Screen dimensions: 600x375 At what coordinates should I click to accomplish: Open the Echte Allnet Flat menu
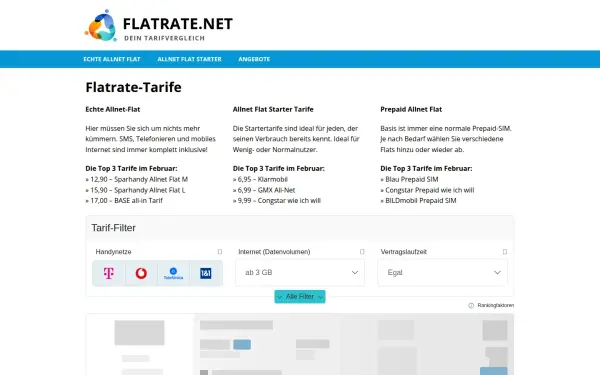(x=112, y=59)
